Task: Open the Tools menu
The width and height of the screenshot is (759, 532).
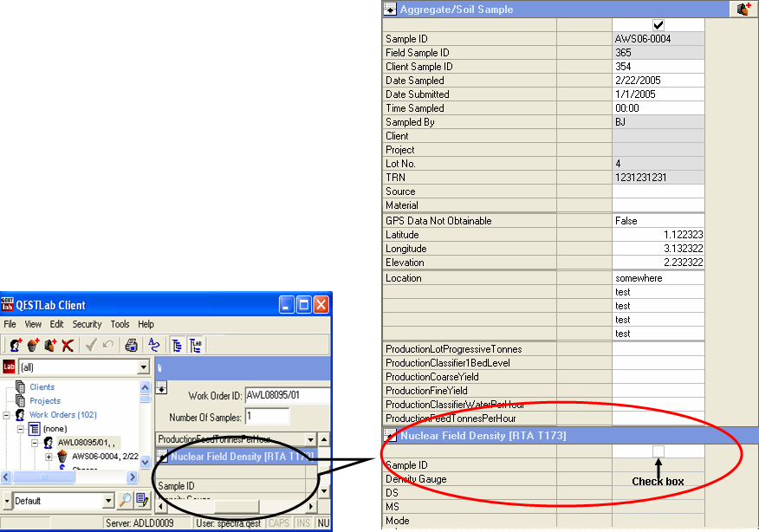Action: [x=120, y=324]
